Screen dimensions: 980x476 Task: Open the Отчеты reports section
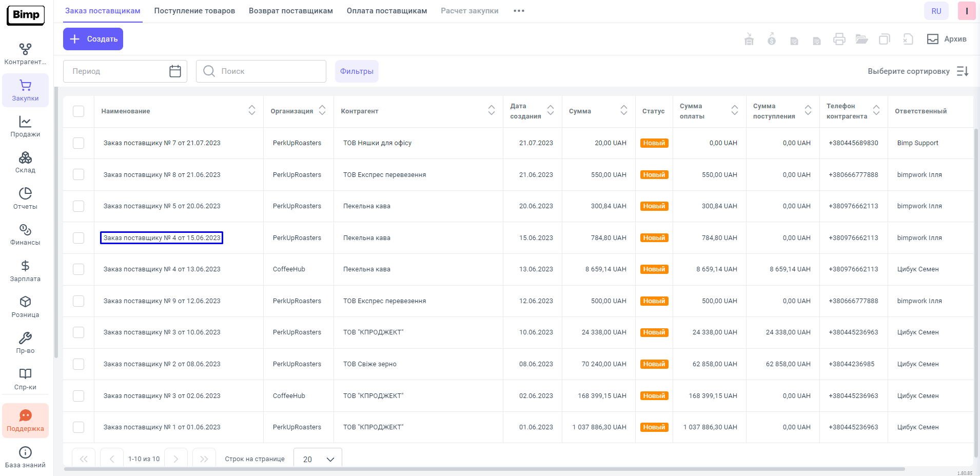(x=25, y=199)
